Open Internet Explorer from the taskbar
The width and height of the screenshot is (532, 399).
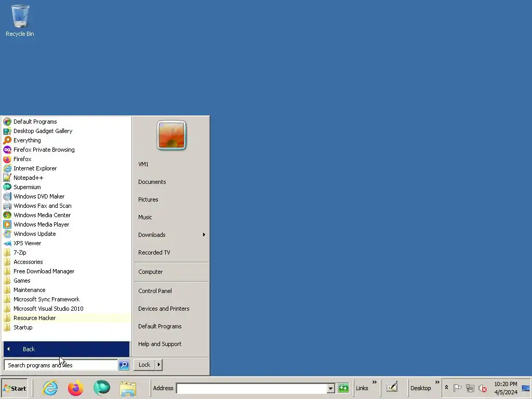[50, 388]
